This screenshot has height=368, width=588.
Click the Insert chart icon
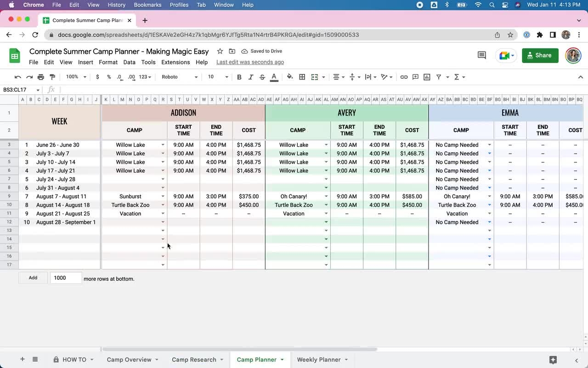pos(427,77)
